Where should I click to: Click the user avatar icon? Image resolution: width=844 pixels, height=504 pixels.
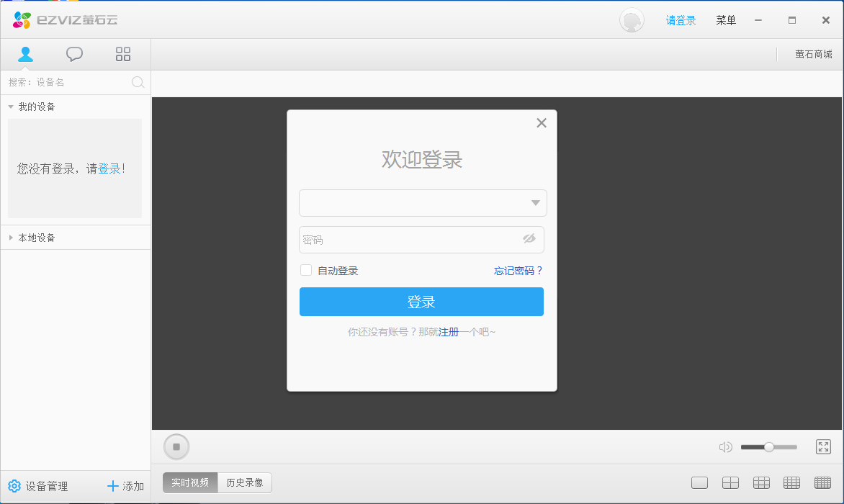pos(632,20)
